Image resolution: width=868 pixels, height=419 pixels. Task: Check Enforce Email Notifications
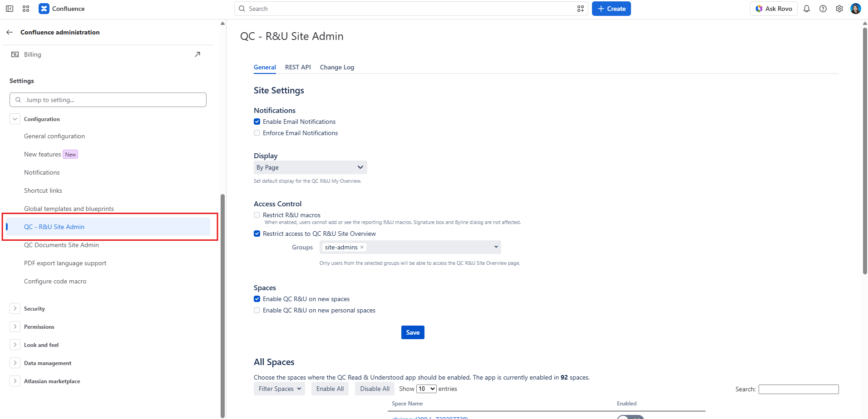pos(257,133)
